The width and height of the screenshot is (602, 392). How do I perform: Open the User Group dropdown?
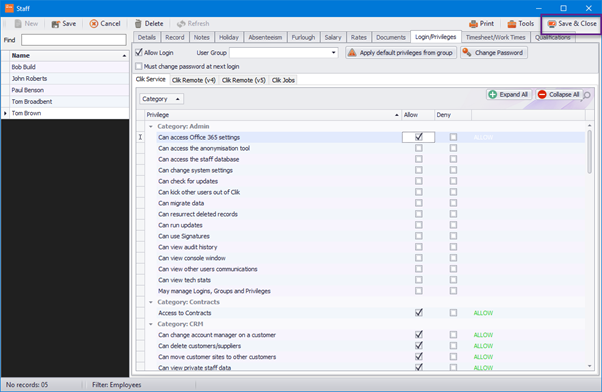point(333,53)
